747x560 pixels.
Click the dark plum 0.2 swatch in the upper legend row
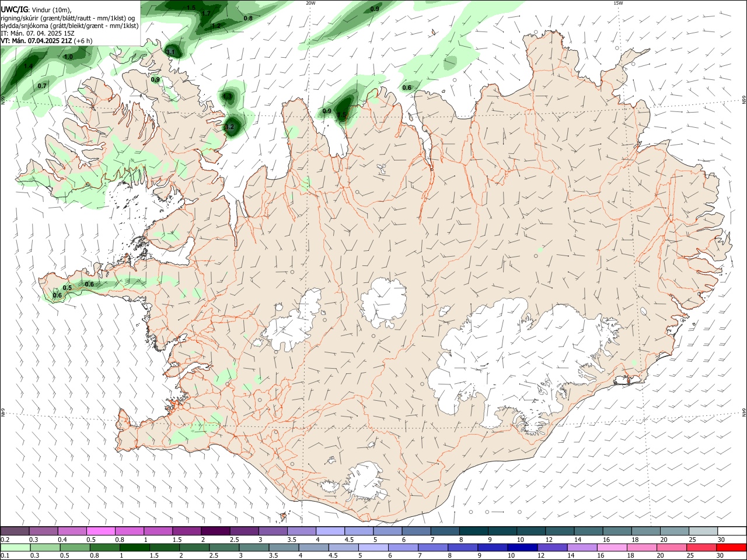click(15, 531)
